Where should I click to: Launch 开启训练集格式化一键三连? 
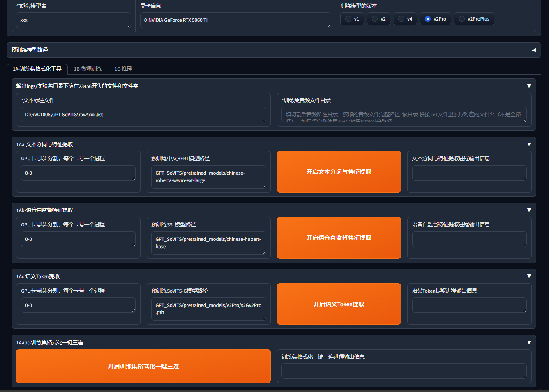[x=143, y=366]
